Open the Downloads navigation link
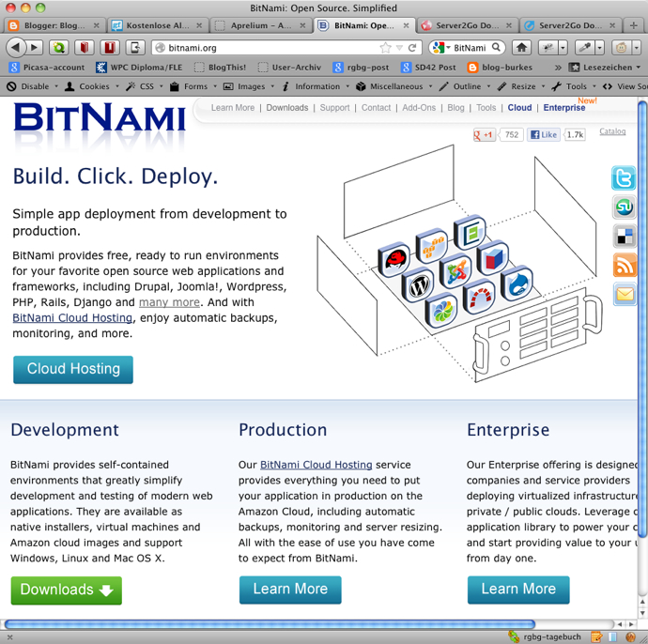Screen dimensions: 648x644 (x=287, y=108)
